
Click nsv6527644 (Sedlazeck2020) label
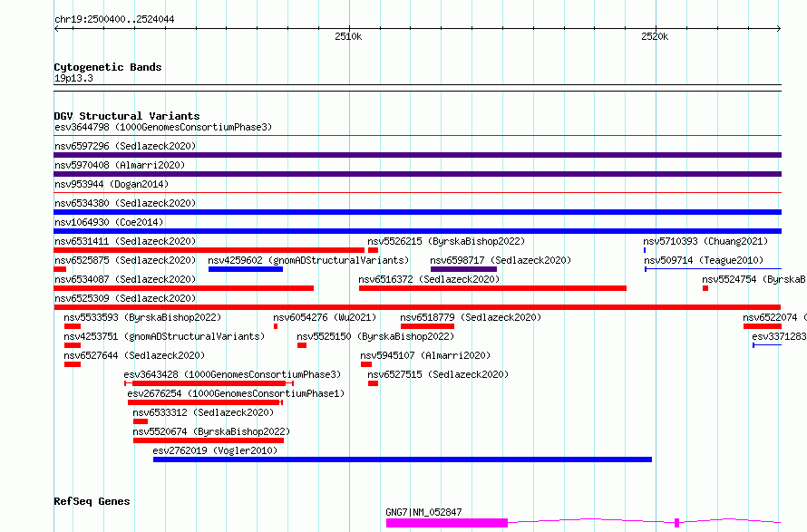pyautogui.click(x=134, y=355)
